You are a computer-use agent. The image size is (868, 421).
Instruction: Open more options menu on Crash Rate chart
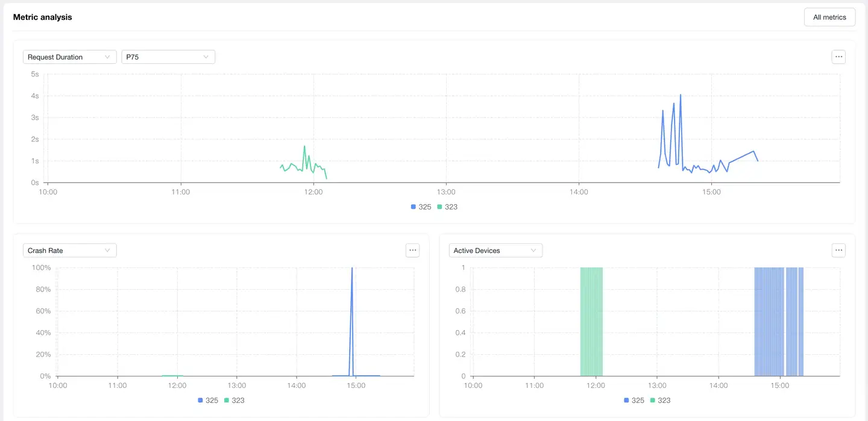412,251
